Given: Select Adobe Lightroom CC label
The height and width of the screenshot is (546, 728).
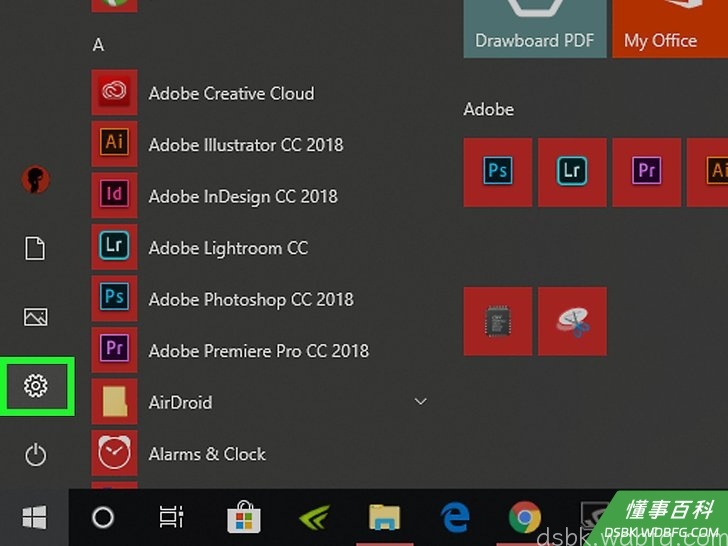Looking at the screenshot, I should [x=228, y=248].
